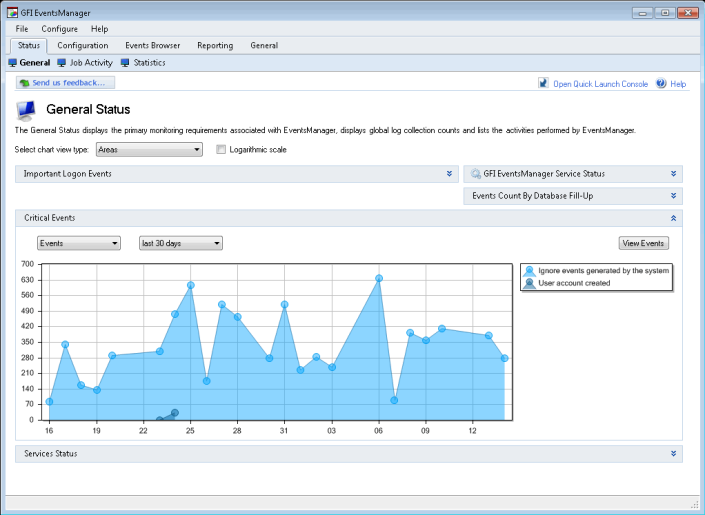The image size is (705, 515).
Task: Expand the Important Logon Events panel
Action: [449, 174]
